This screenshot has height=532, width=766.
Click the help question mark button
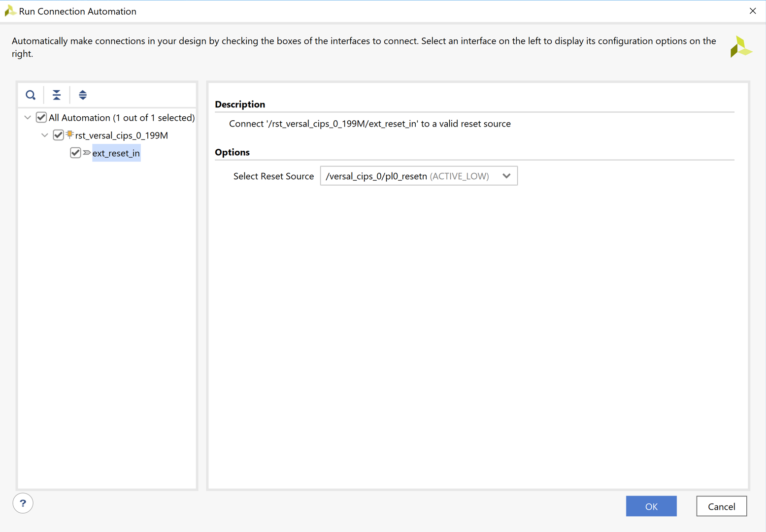coord(23,503)
